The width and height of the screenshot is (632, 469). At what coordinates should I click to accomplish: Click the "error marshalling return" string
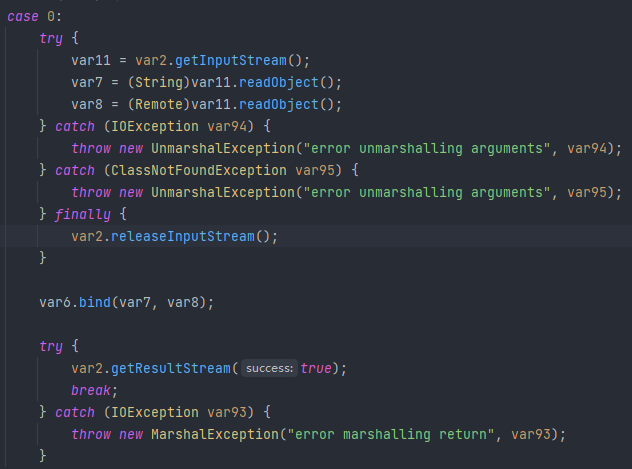point(391,434)
